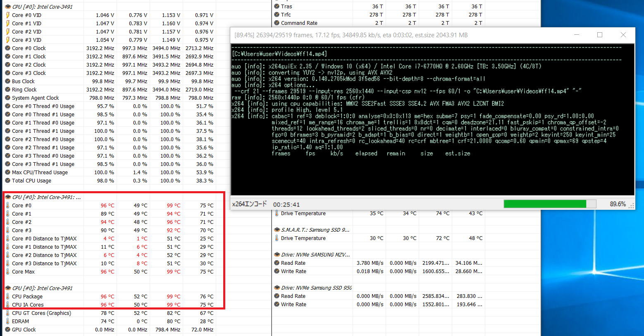Click the 48 °C average Drive Temperature value

[x=475, y=238]
